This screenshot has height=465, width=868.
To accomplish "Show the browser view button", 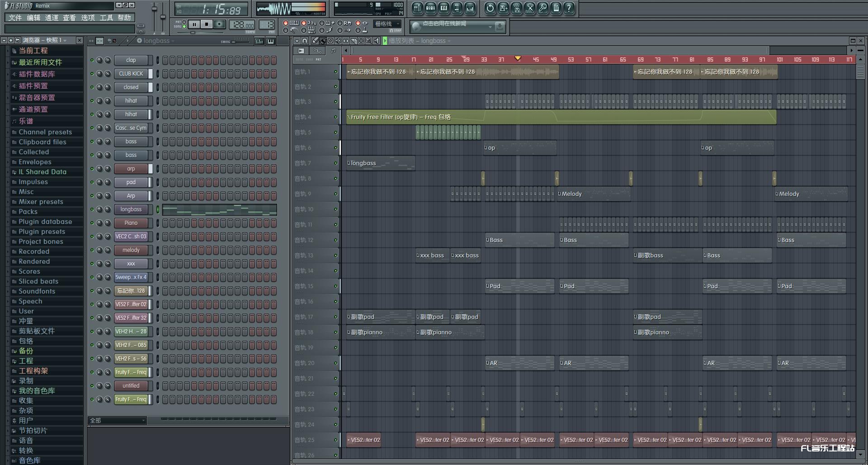I will pyautogui.click(x=457, y=8).
